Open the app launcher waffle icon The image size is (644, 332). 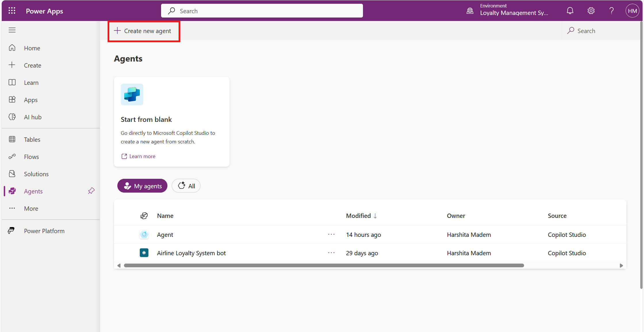coord(12,11)
